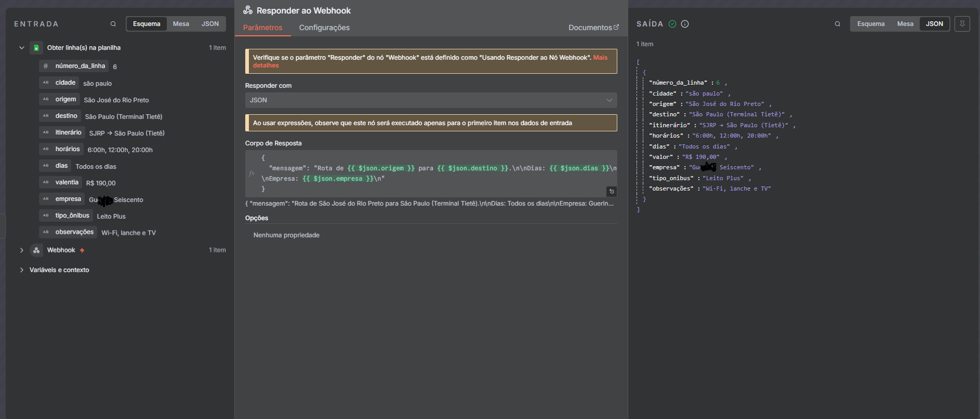The width and height of the screenshot is (980, 419).
Task: Open the Configurações tab
Action: coord(324,28)
